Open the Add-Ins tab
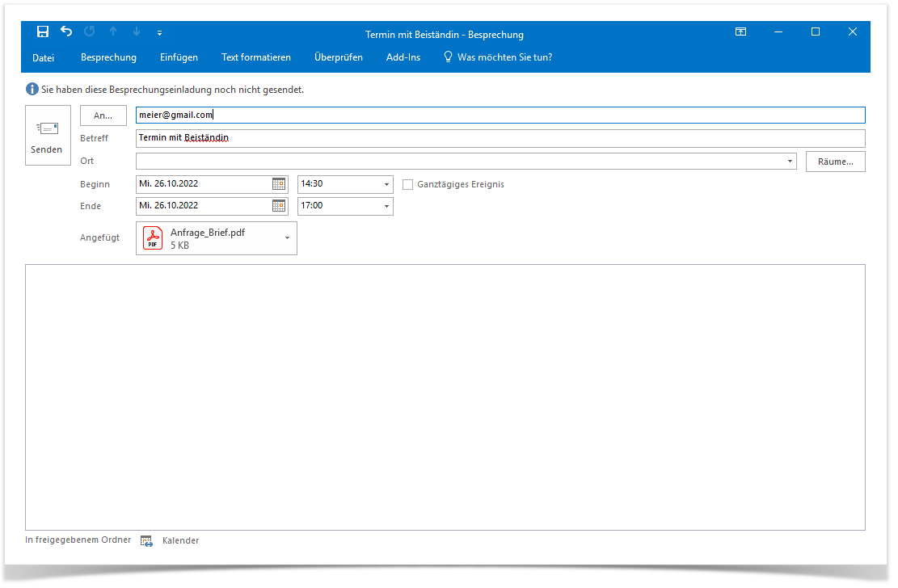The width and height of the screenshot is (898, 588). tap(403, 57)
